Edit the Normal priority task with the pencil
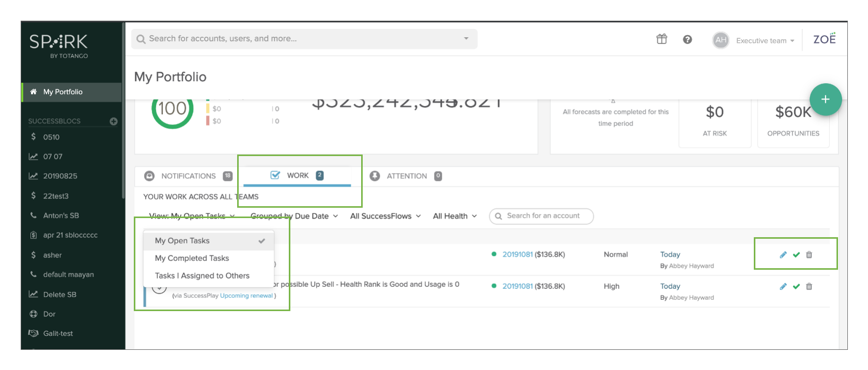Image resolution: width=868 pixels, height=370 pixels. tap(783, 255)
